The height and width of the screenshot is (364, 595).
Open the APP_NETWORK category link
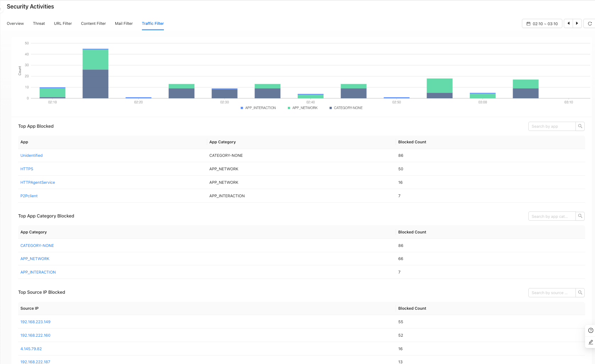click(35, 259)
